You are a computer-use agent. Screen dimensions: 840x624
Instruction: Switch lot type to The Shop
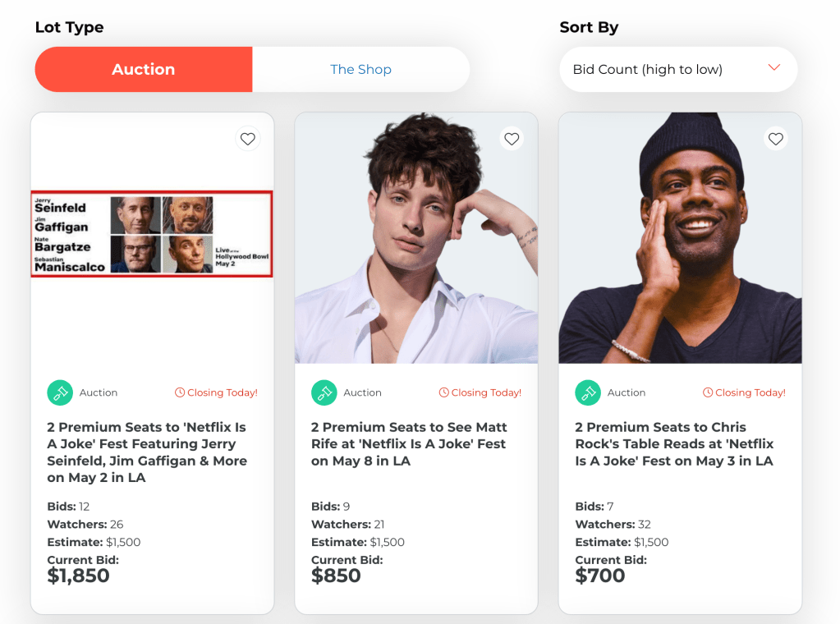[360, 70]
